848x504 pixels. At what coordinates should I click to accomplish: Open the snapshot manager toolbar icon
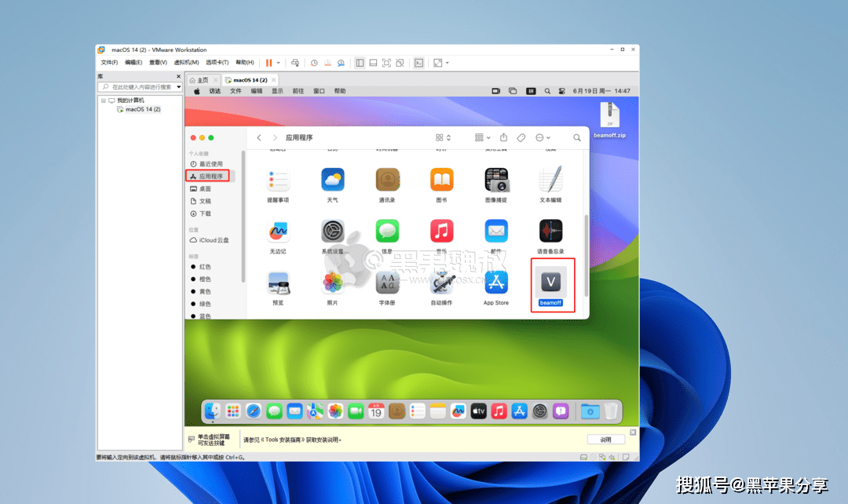tap(341, 63)
